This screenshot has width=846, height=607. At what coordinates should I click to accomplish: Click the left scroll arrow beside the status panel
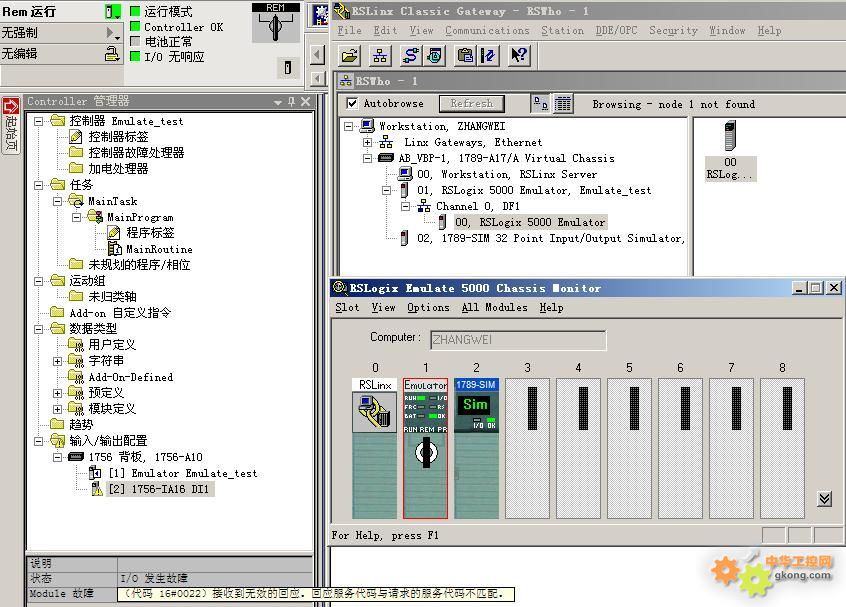pos(318,54)
